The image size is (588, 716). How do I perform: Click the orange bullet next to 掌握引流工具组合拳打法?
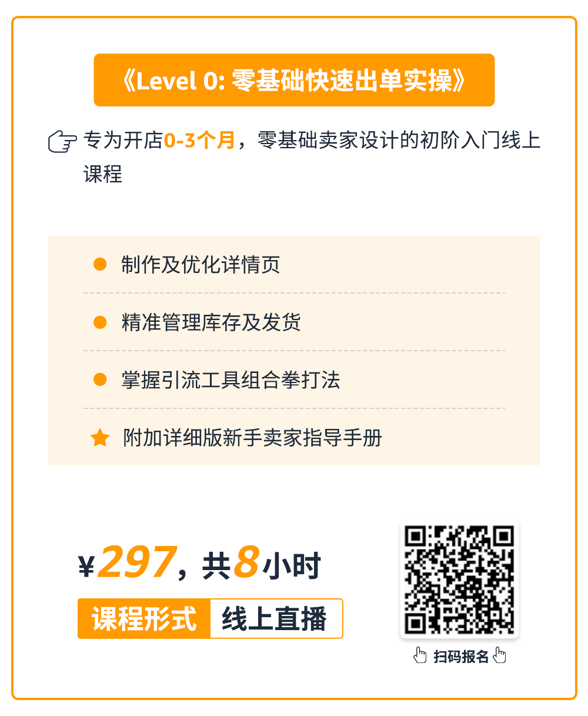101,379
